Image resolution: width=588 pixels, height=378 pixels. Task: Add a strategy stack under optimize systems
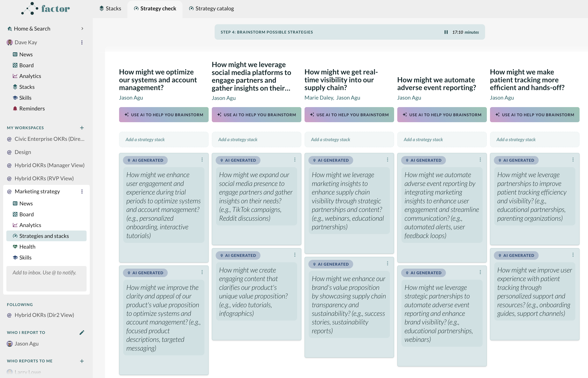click(x=164, y=139)
